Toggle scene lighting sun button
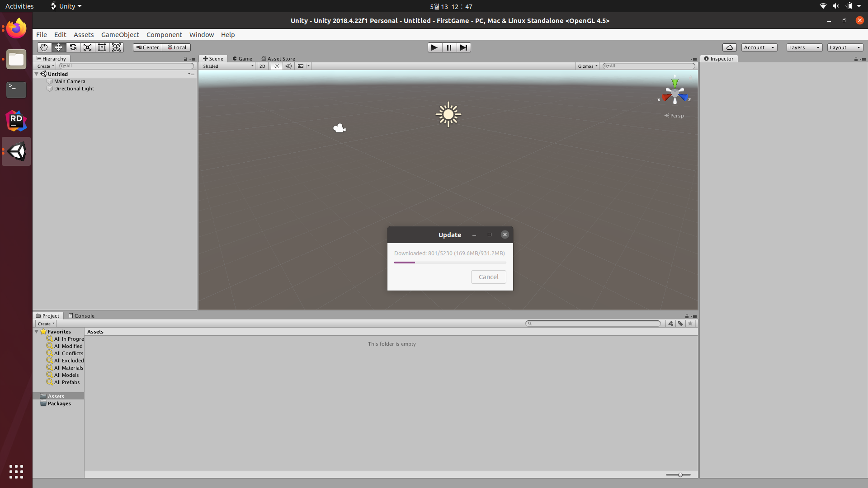868x488 pixels. coord(277,66)
